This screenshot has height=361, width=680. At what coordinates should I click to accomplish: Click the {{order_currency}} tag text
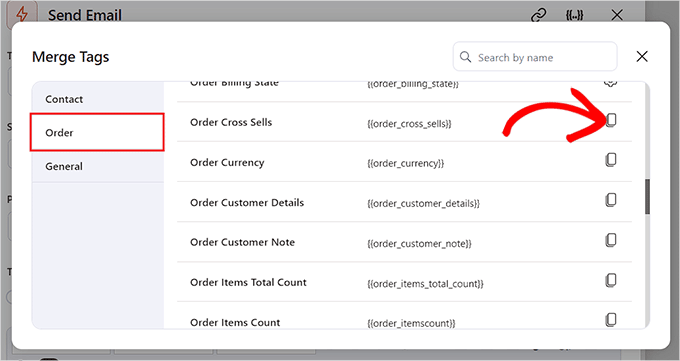click(x=405, y=164)
